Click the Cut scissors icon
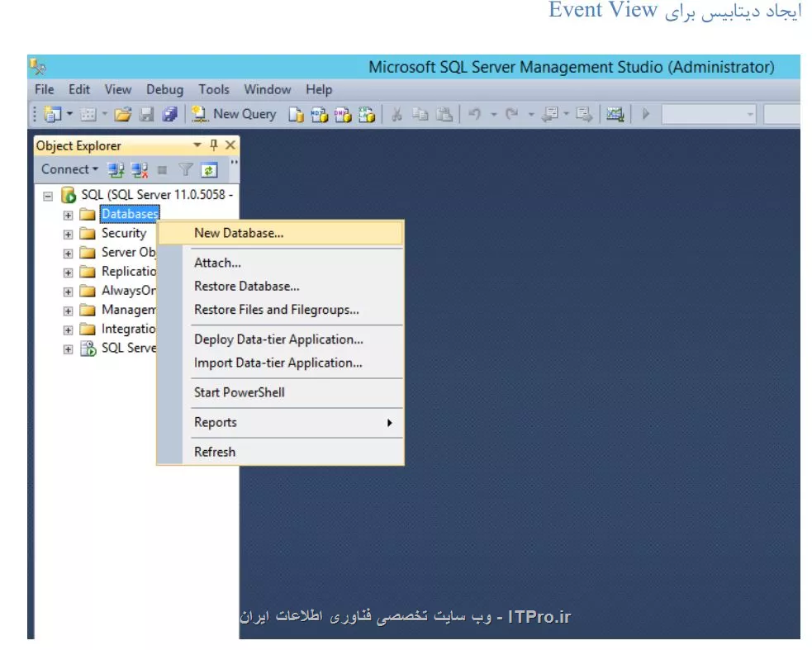Viewport: 812px width, 650px height. coord(397,114)
